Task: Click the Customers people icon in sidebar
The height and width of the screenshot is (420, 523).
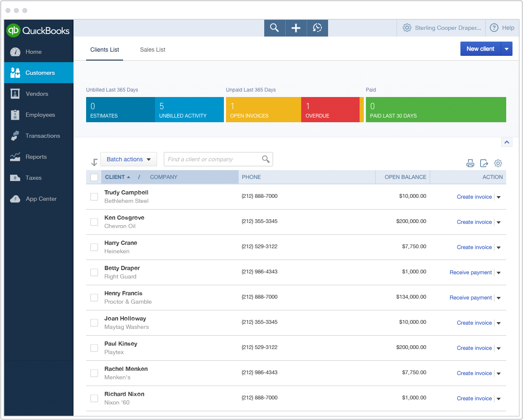Action: pyautogui.click(x=15, y=73)
